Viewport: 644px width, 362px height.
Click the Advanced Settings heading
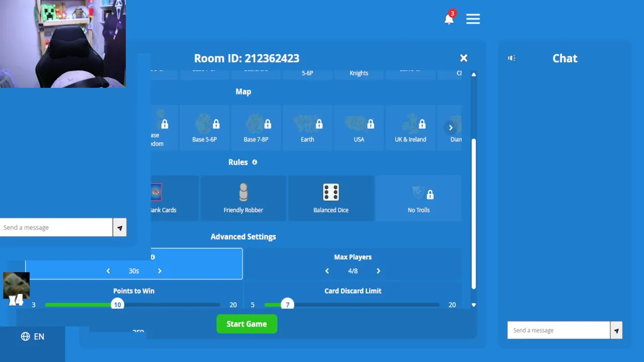click(243, 236)
